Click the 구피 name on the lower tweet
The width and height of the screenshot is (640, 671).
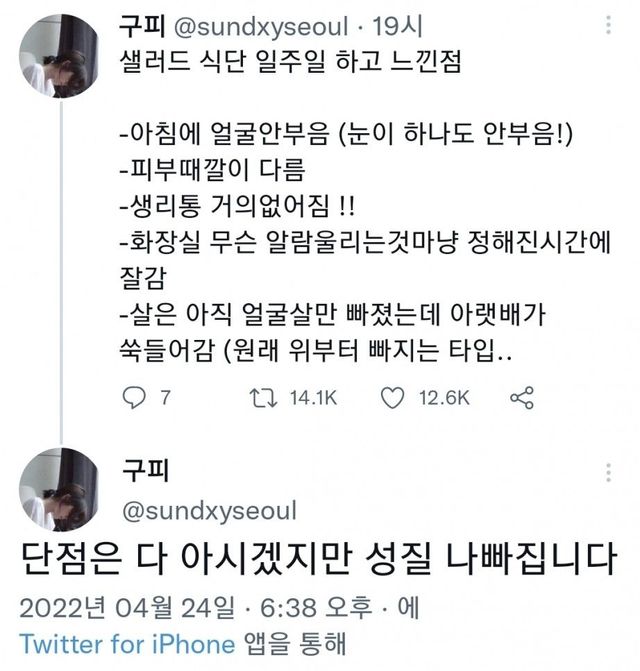(142, 471)
